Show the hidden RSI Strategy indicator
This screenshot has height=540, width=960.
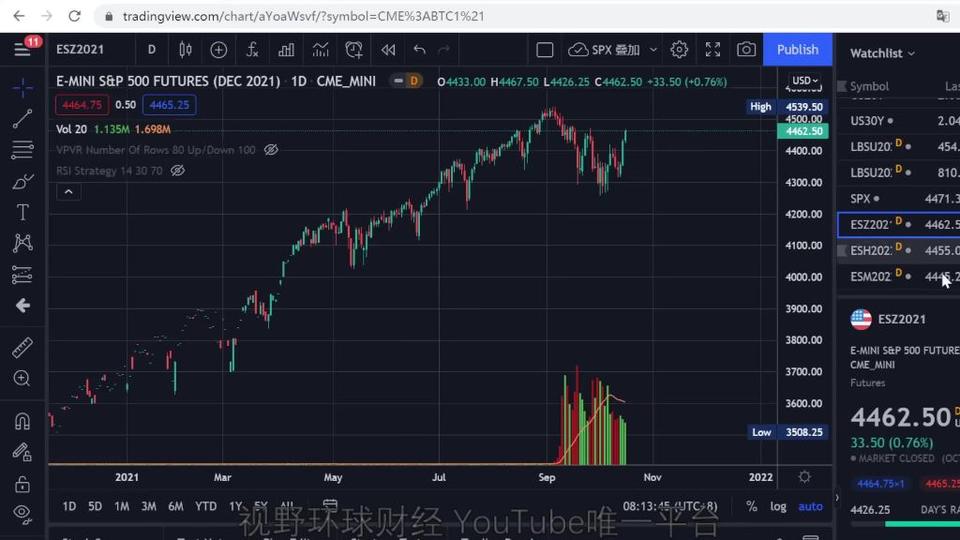178,170
